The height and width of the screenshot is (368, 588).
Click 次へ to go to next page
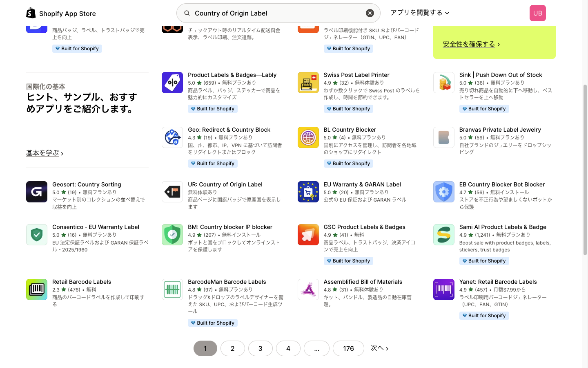[x=380, y=348]
